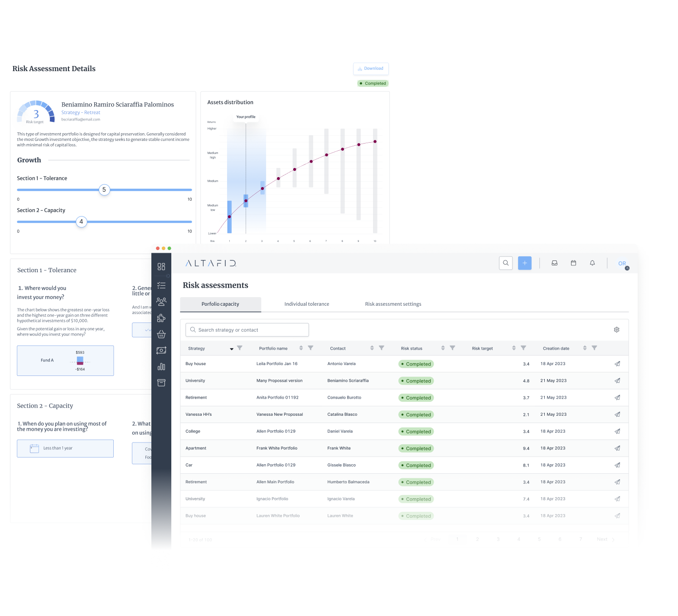678x616 pixels.
Task: Click the Section 1 Tolerance slider handle
Action: point(104,190)
